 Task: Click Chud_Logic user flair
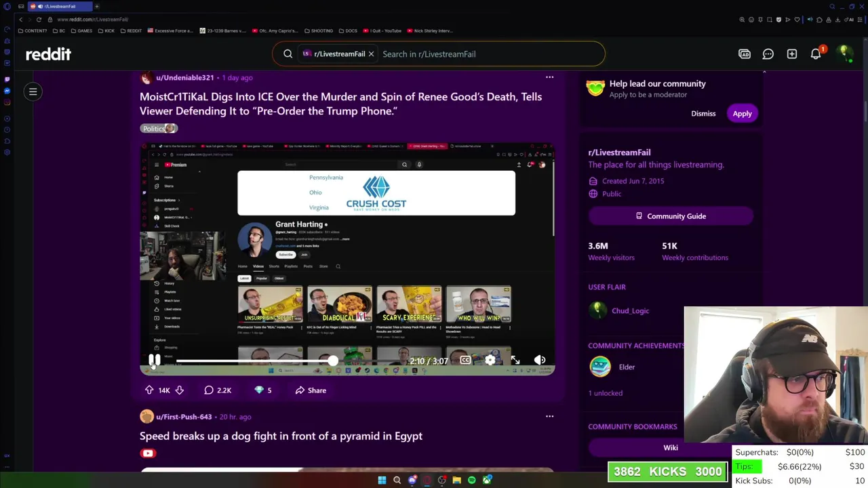pos(630,310)
